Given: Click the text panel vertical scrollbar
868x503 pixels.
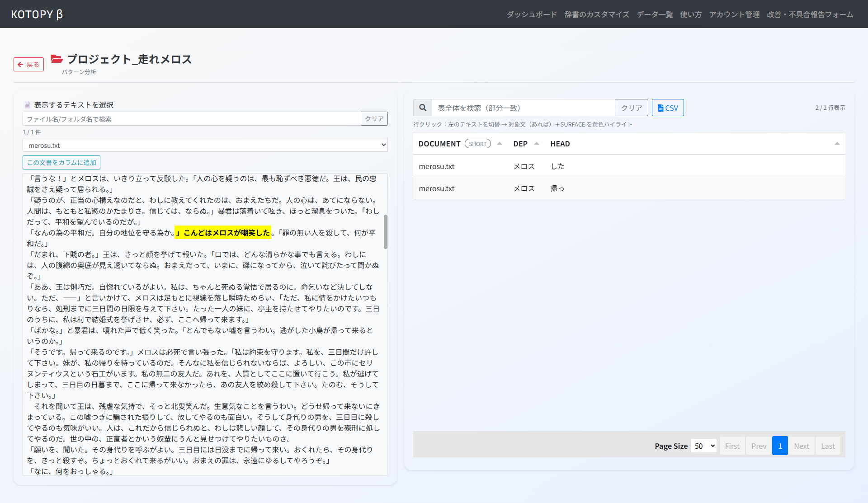Looking at the screenshot, I should (x=385, y=231).
